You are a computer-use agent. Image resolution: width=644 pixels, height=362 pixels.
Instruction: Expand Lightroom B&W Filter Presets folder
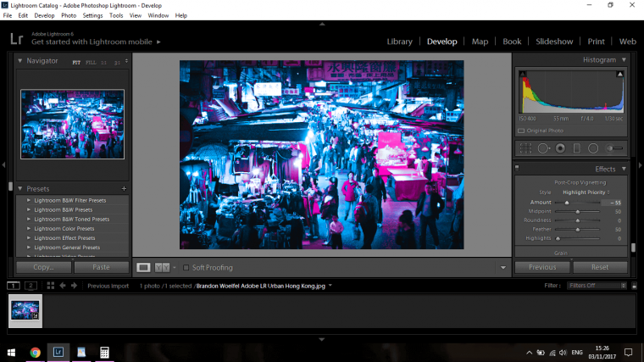pyautogui.click(x=29, y=201)
